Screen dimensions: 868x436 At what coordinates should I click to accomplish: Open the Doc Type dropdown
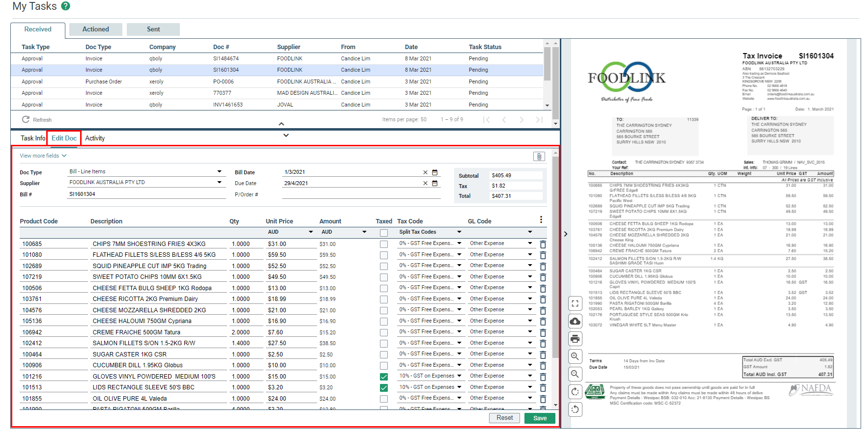tap(219, 172)
